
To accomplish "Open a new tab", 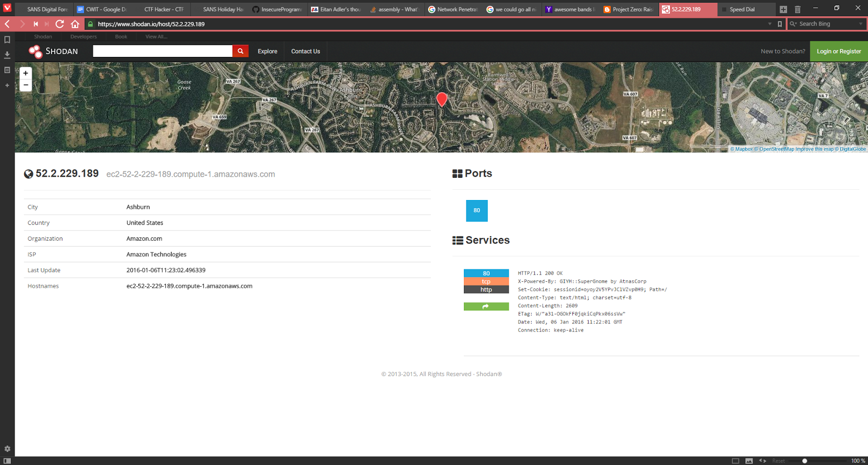I will coord(783,9).
